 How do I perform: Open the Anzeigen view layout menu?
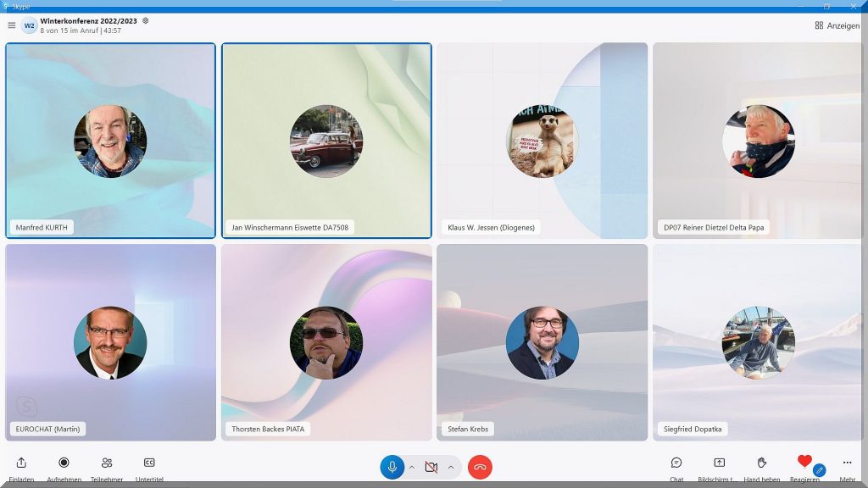point(837,25)
